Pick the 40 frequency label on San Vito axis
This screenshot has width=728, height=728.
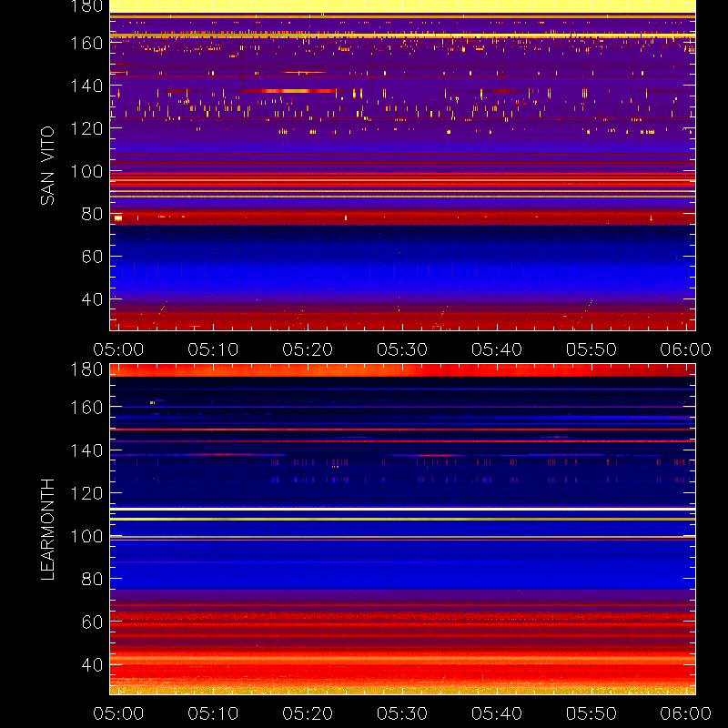tap(92, 299)
